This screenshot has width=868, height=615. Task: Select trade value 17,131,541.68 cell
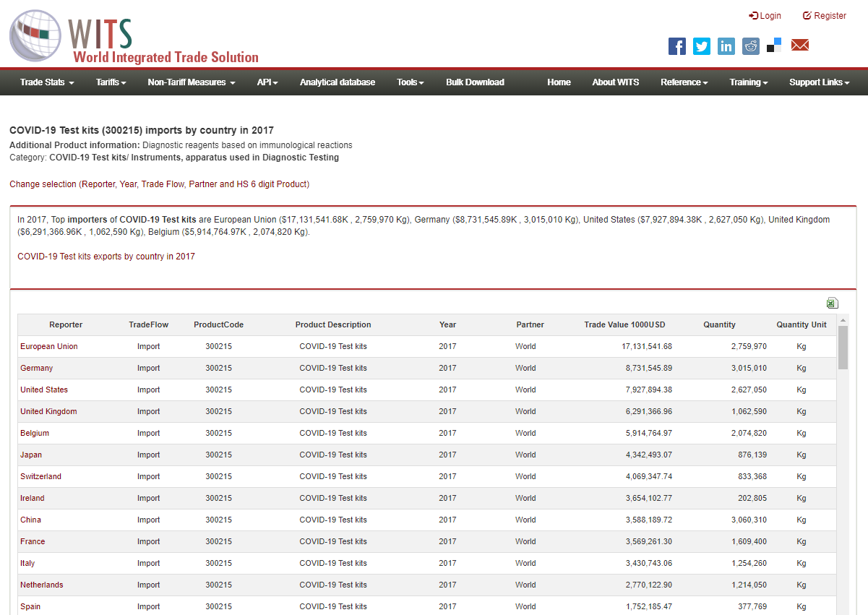pyautogui.click(x=647, y=346)
